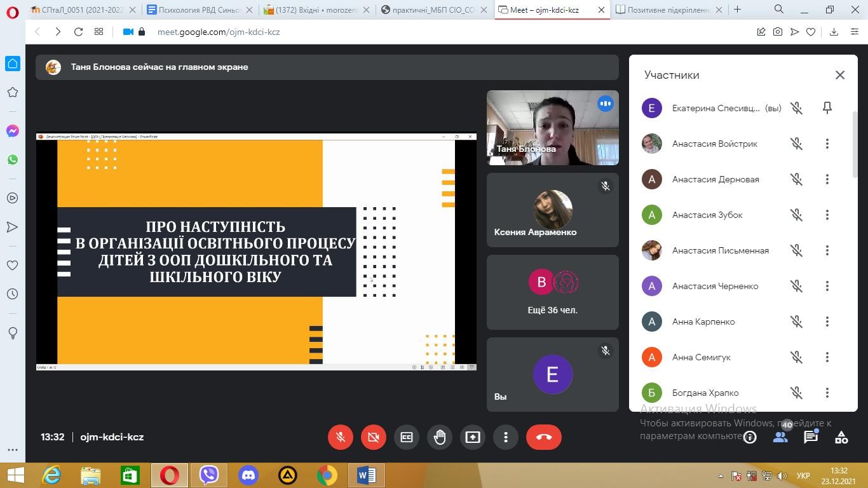
Task: Open the activities icon in bottom bar
Action: click(841, 437)
